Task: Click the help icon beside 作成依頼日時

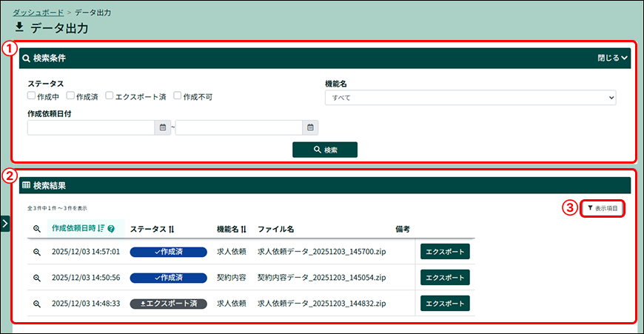Action: point(111,229)
